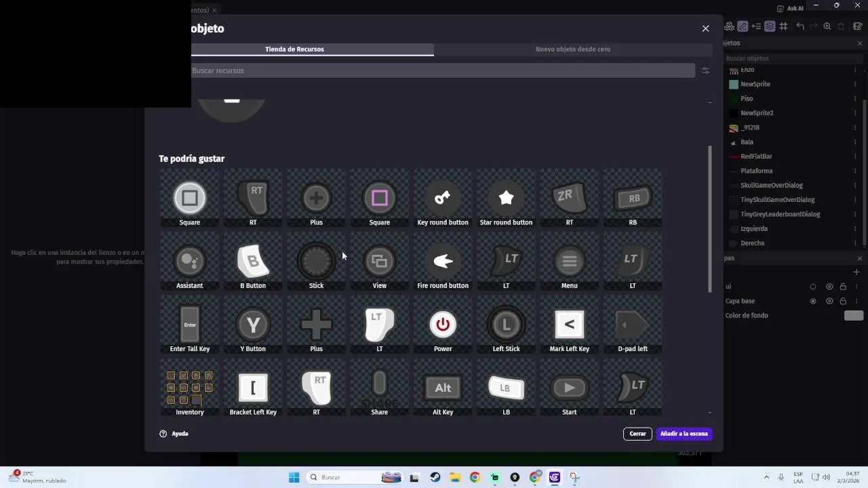Open the Ask AI panel
This screenshot has height=488, width=868.
click(x=790, y=8)
